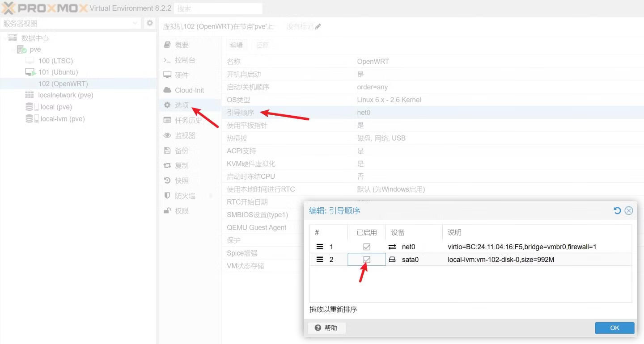Toggle the net0 enabled checkbox
The width and height of the screenshot is (644, 344).
click(x=367, y=247)
